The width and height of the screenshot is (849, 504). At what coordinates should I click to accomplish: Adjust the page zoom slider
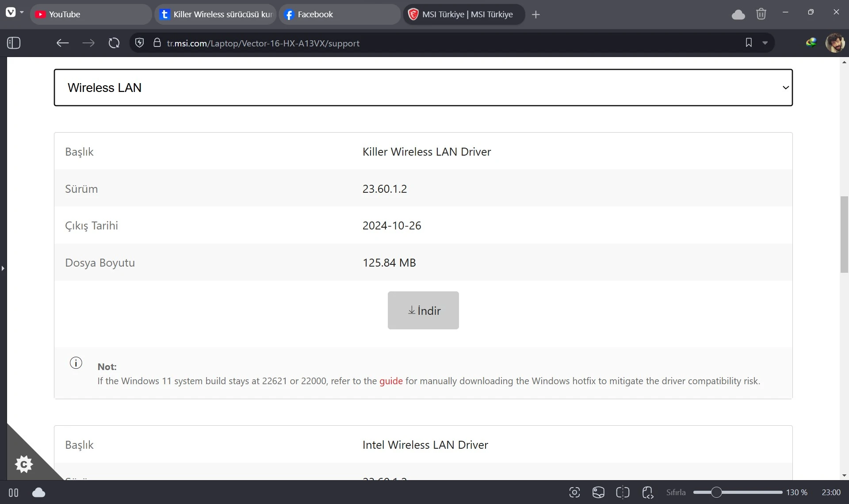[738, 493]
